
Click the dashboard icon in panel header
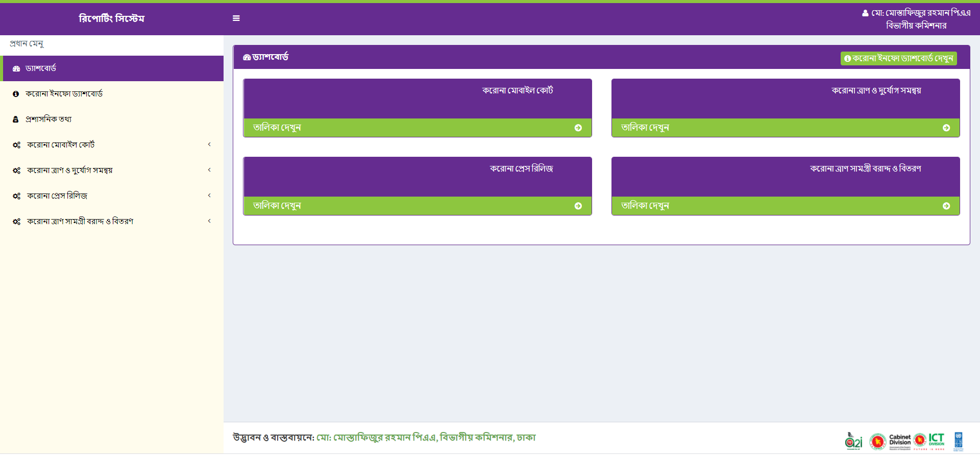(247, 57)
